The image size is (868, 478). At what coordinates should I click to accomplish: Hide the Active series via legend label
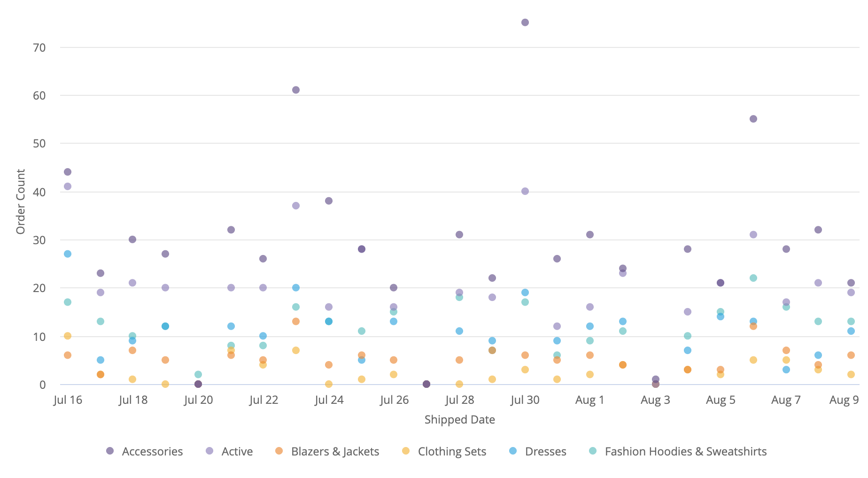(237, 451)
